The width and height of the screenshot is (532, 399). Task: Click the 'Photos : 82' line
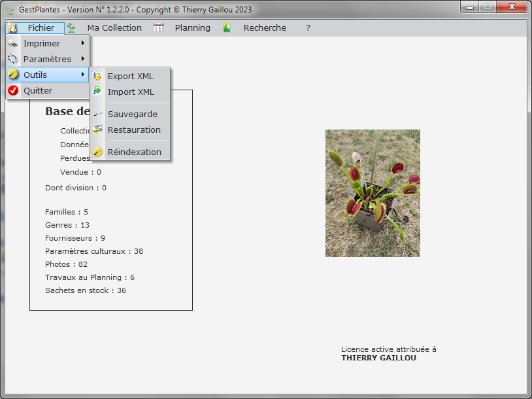66,264
